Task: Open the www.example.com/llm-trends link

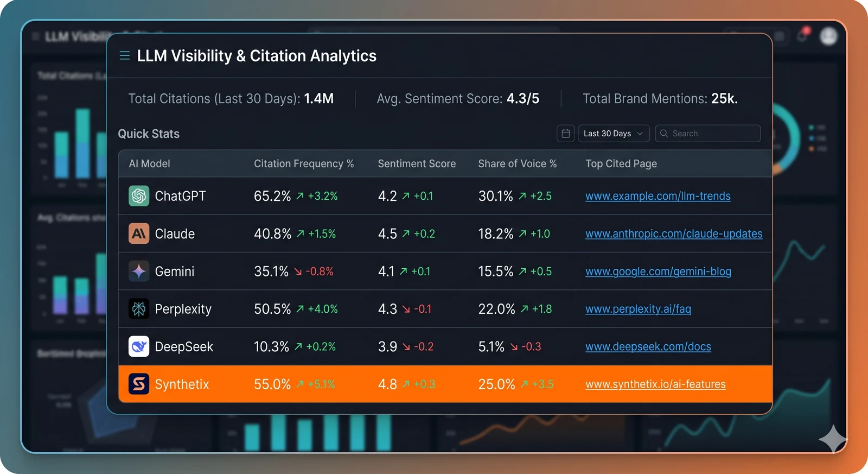Action: pyautogui.click(x=658, y=196)
